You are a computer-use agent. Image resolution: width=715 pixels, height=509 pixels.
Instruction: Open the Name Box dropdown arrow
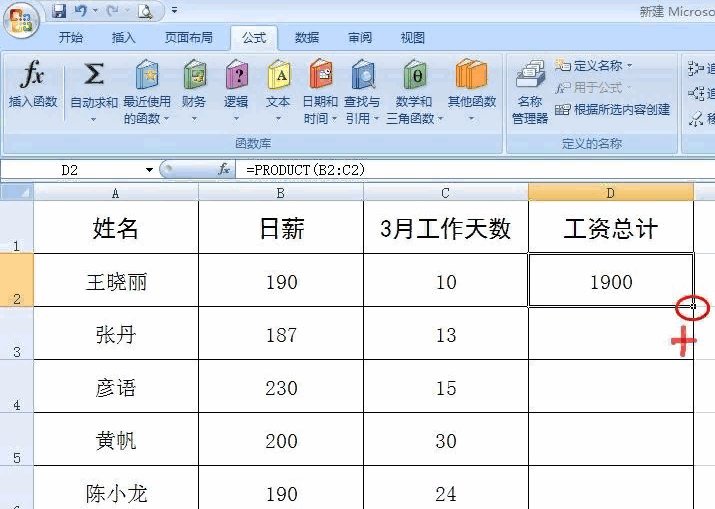tap(149, 170)
